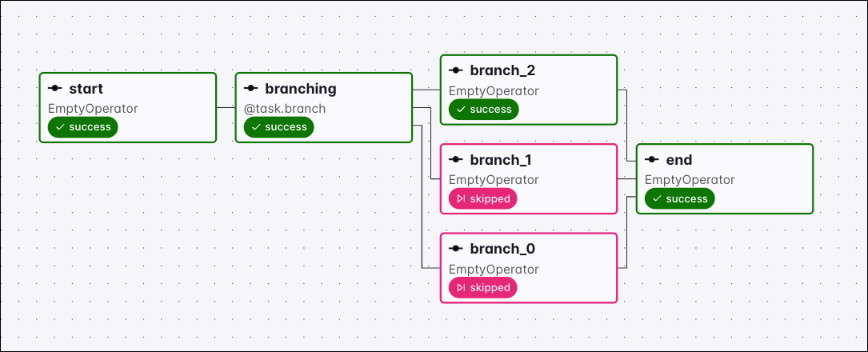Screen dimensions: 868x352
Task: Open the branch_2 task name
Action: click(502, 71)
